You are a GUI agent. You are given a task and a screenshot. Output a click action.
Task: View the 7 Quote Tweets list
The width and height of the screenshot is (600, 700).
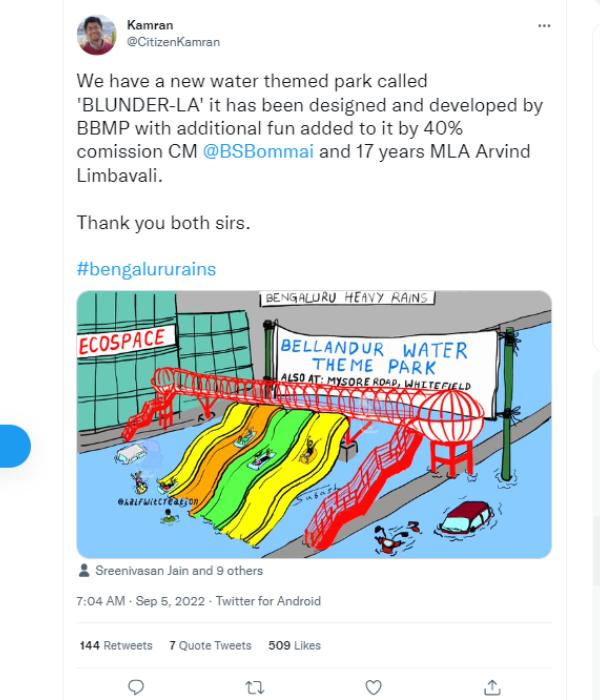(210, 646)
